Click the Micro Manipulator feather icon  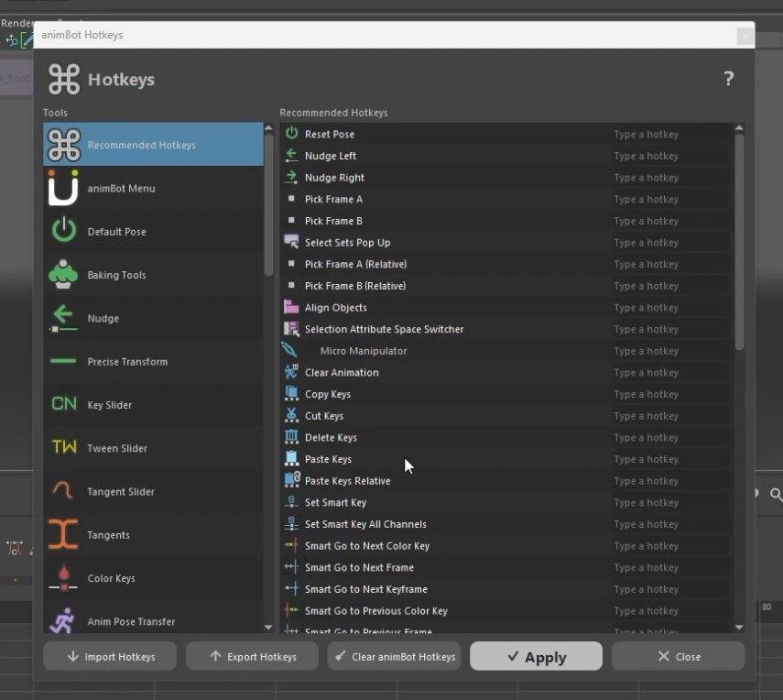(x=290, y=350)
